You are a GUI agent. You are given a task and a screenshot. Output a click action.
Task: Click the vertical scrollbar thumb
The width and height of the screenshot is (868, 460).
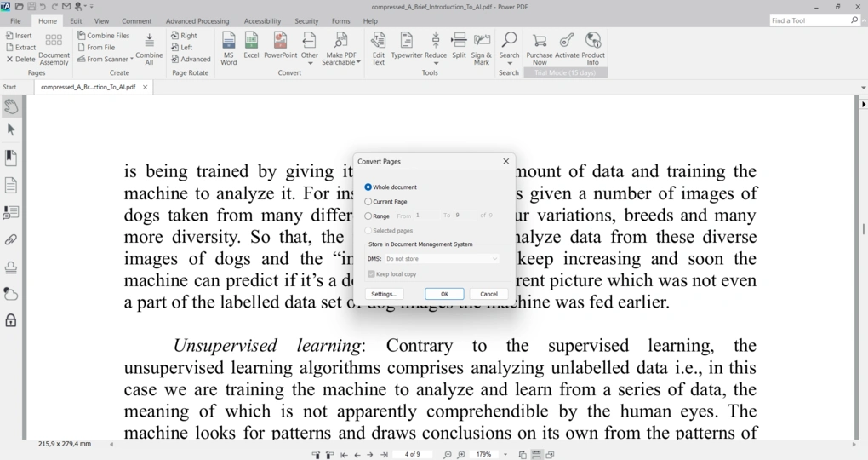(x=863, y=229)
